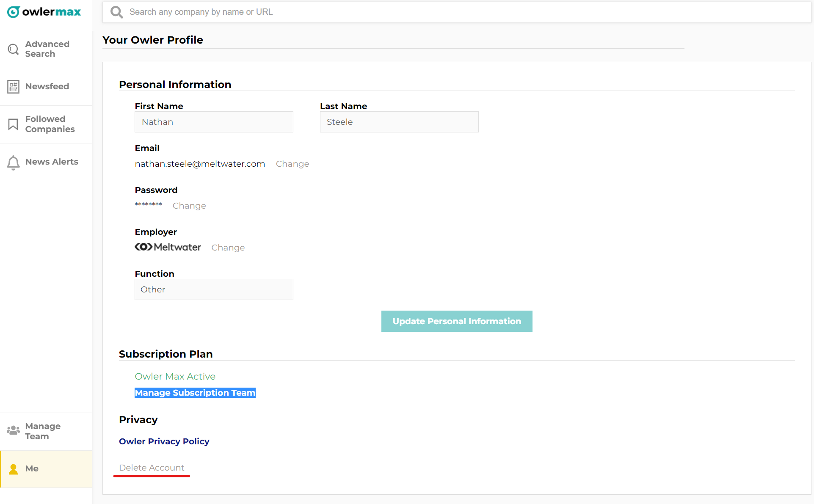Click Change next to the password
Image resolution: width=814 pixels, height=504 pixels.
(189, 206)
